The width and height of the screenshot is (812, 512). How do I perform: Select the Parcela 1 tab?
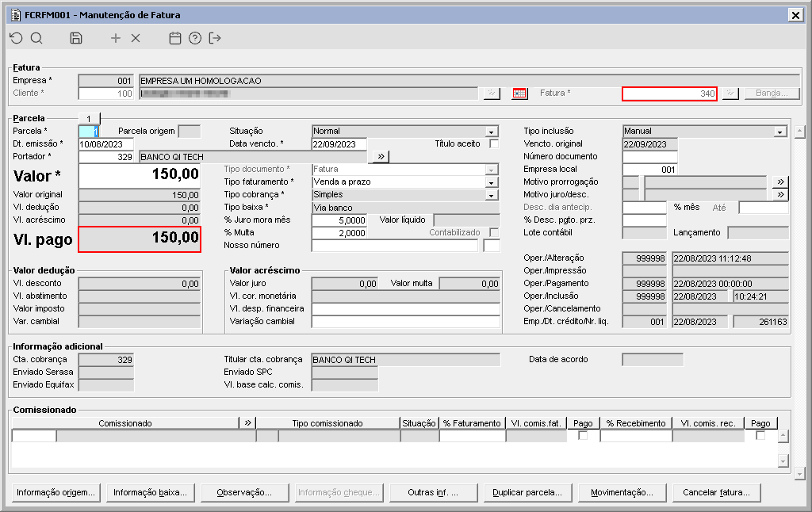coord(89,119)
